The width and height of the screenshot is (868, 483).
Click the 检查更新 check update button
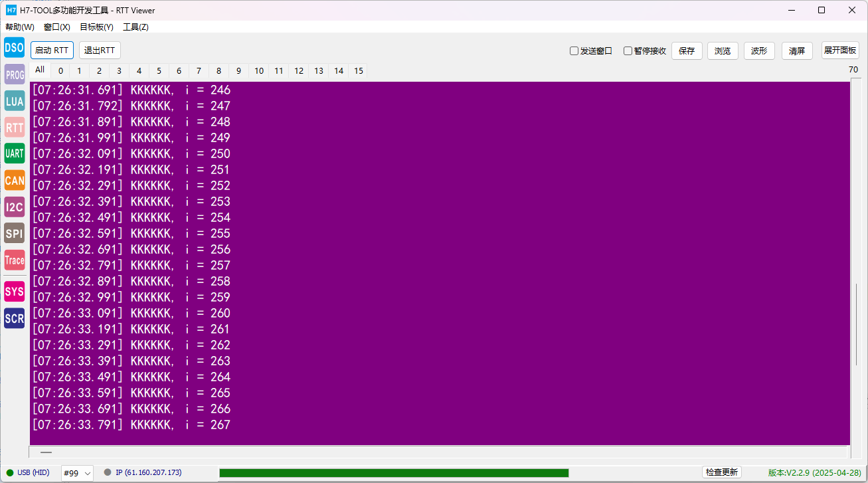click(x=722, y=472)
